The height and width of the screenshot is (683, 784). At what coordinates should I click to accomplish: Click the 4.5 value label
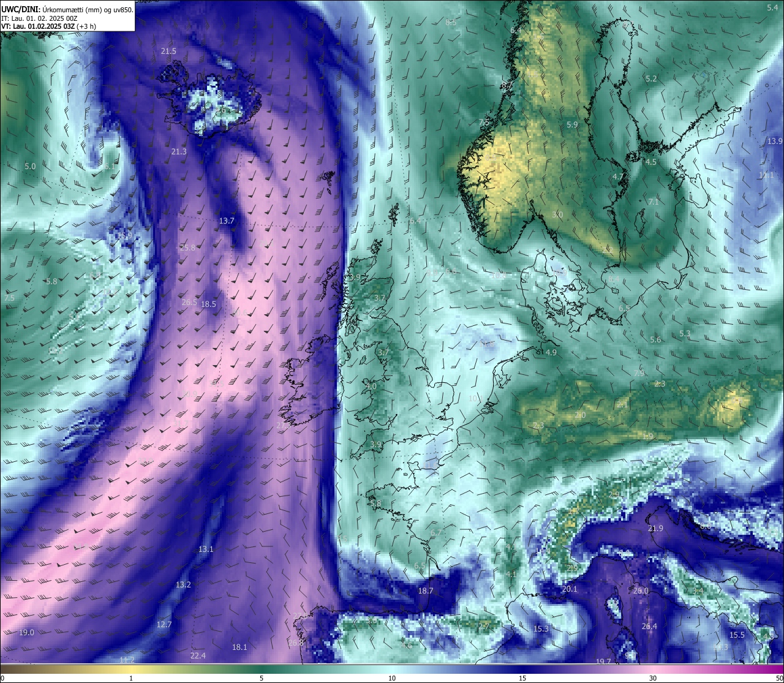point(651,162)
